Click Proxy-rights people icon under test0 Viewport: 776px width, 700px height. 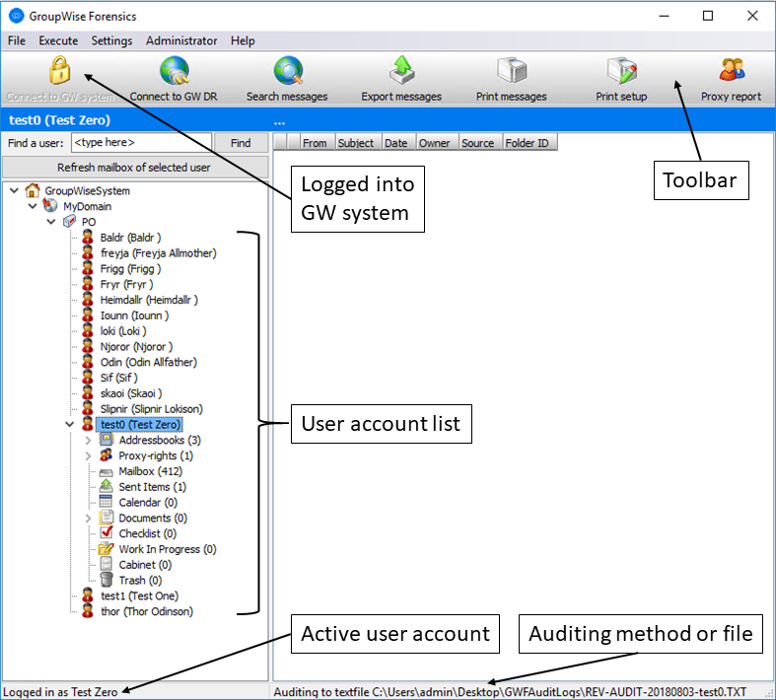(x=106, y=455)
